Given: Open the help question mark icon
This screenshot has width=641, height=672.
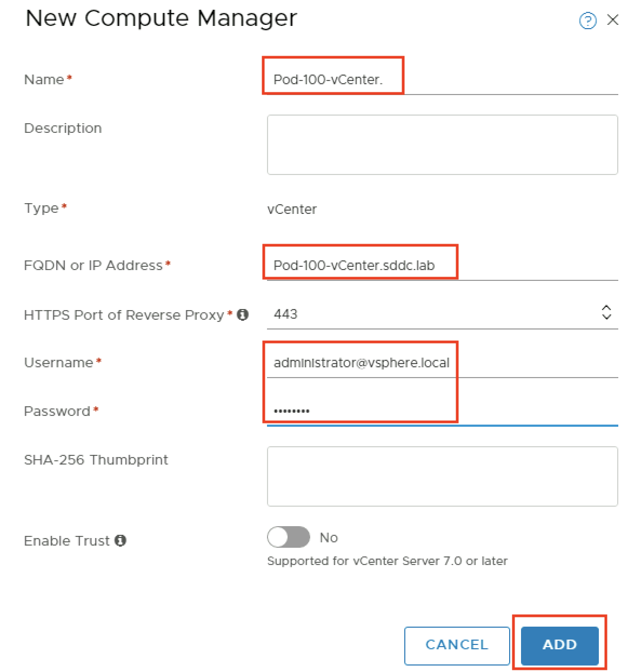Looking at the screenshot, I should [x=587, y=21].
